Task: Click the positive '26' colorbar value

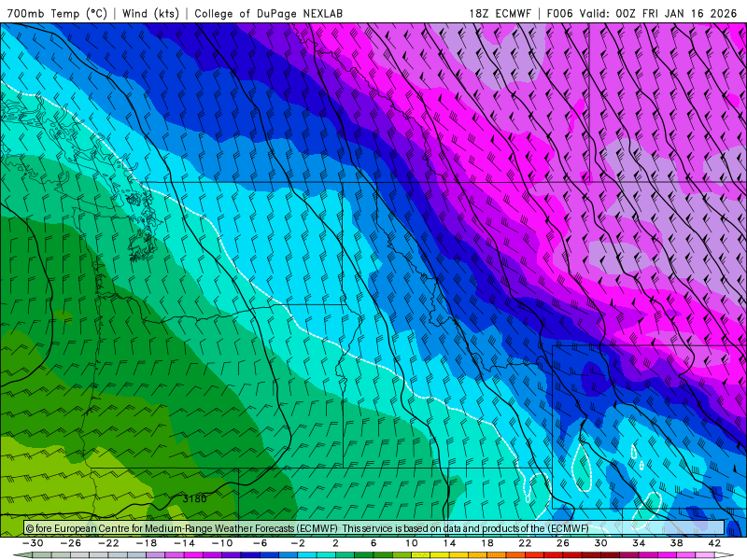Action: pos(563,543)
